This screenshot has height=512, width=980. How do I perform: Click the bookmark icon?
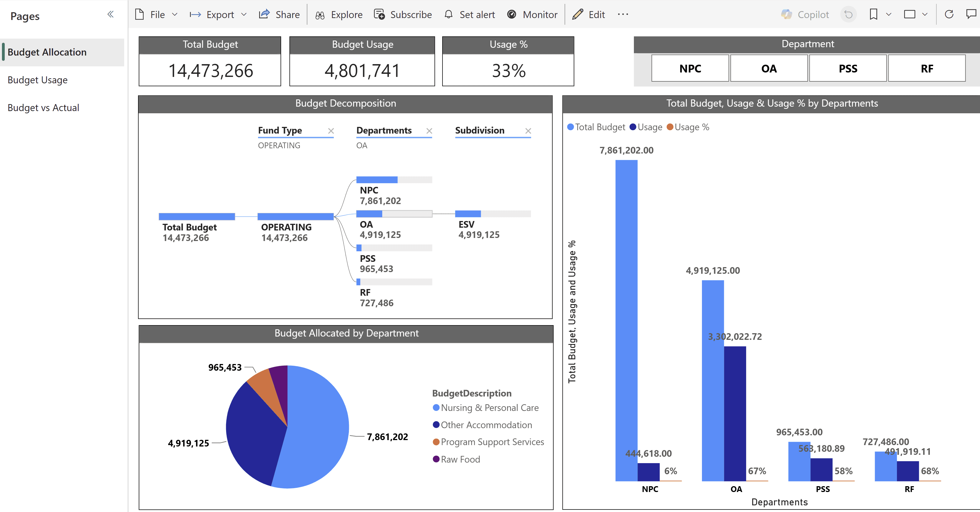click(x=874, y=14)
